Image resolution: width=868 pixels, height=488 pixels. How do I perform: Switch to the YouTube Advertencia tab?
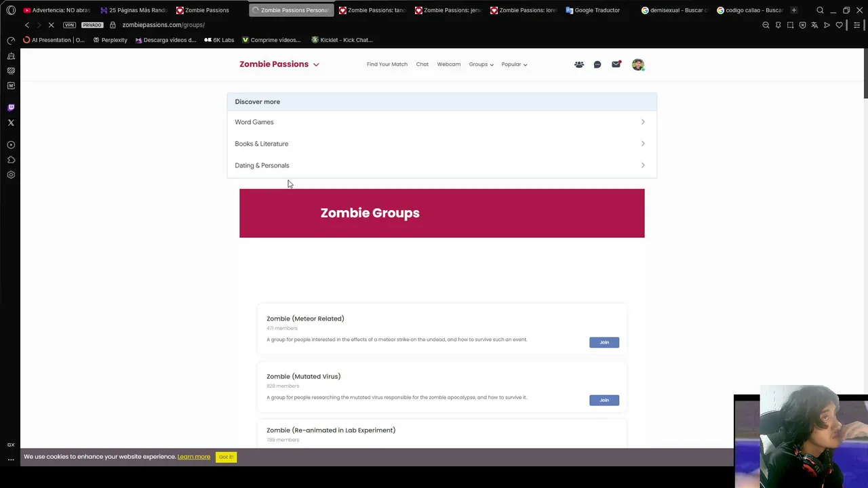coord(56,10)
